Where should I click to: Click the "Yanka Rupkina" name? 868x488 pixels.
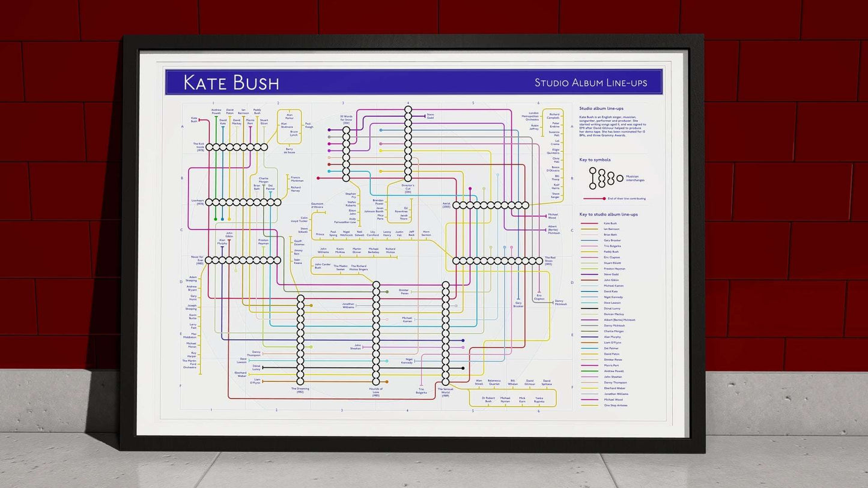pos(539,399)
